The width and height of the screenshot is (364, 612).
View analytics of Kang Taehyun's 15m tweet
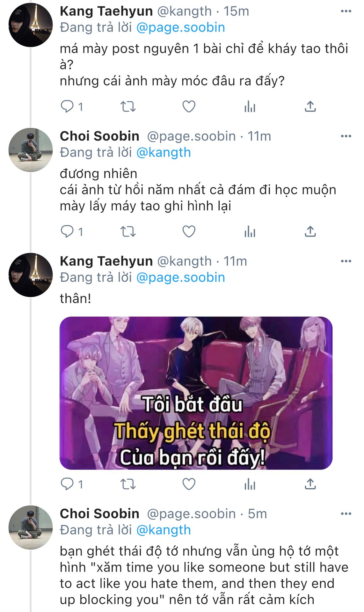tap(250, 106)
